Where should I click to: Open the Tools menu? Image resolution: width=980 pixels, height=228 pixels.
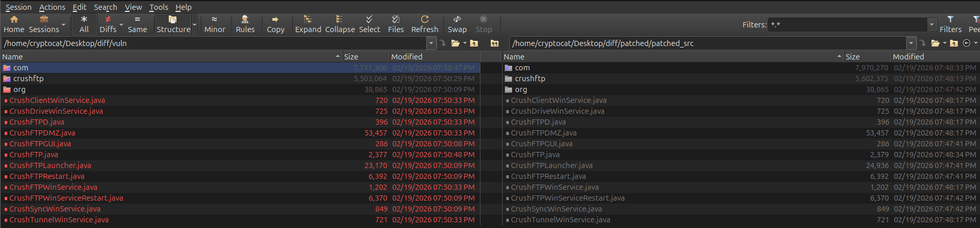158,7
